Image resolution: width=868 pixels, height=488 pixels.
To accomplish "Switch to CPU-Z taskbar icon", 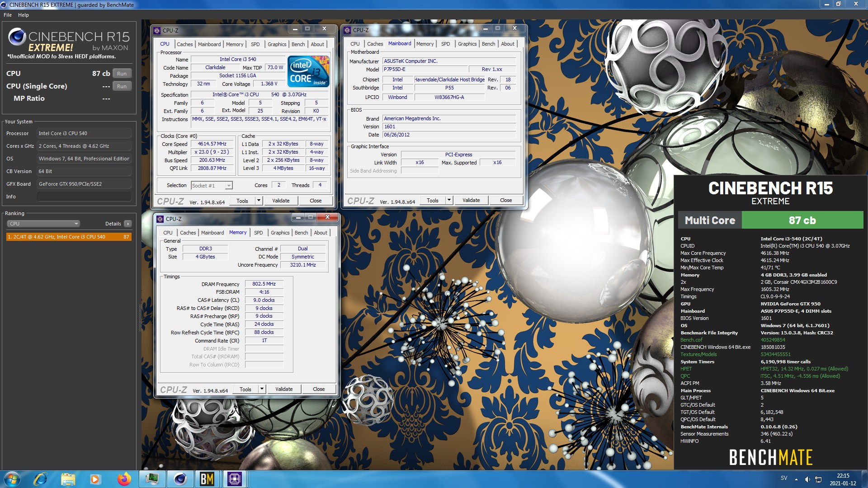I will tap(234, 479).
